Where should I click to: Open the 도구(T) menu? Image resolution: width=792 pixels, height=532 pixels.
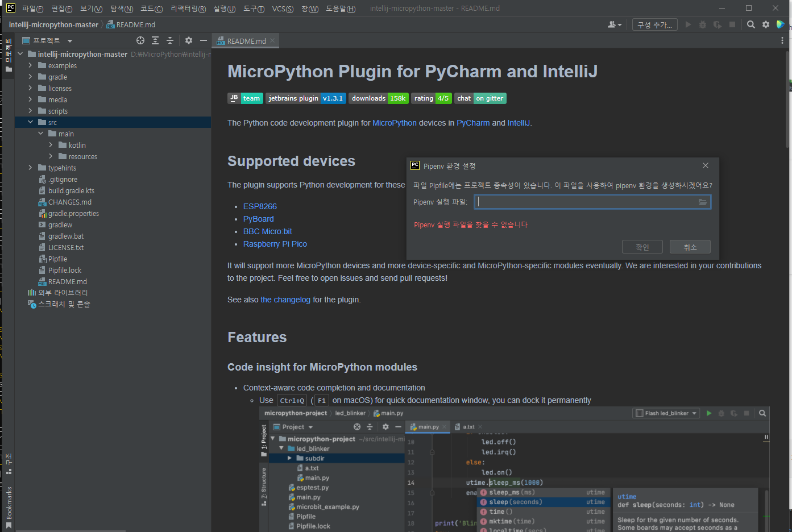coord(254,9)
